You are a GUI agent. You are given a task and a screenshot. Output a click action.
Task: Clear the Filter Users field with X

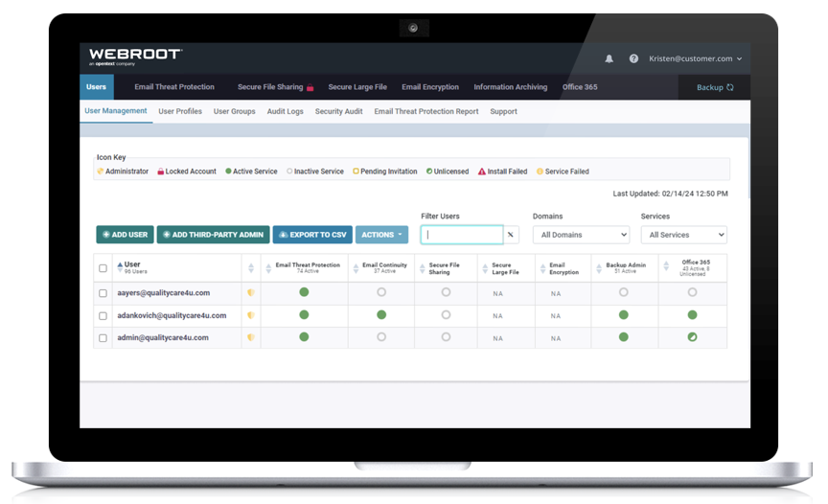pos(511,235)
